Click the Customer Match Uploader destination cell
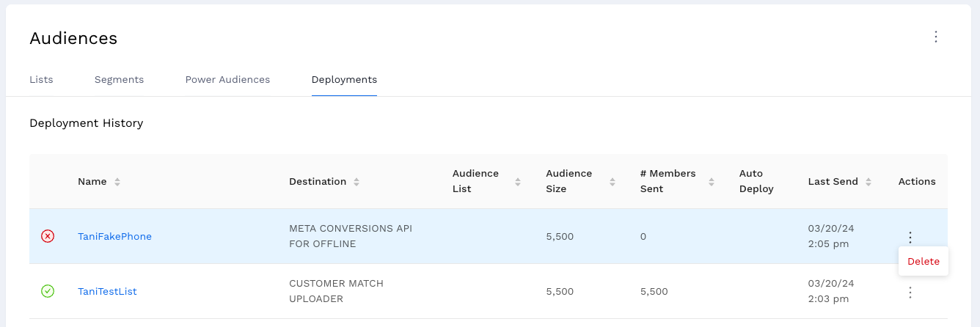The width and height of the screenshot is (980, 327). [x=336, y=291]
